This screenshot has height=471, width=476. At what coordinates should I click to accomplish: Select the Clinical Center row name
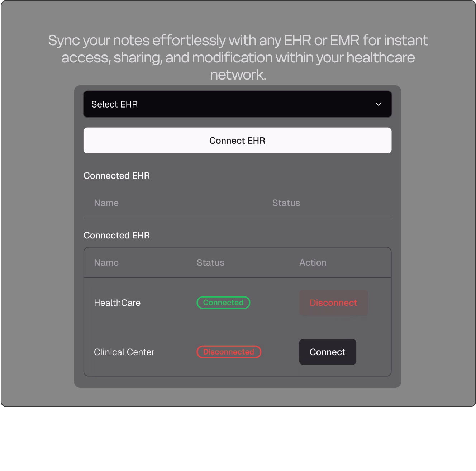click(x=124, y=352)
